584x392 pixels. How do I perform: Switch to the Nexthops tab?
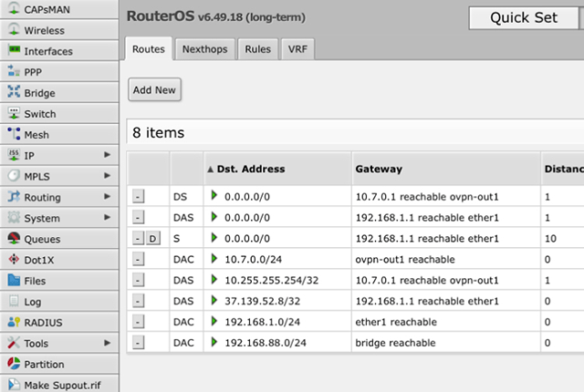(204, 49)
